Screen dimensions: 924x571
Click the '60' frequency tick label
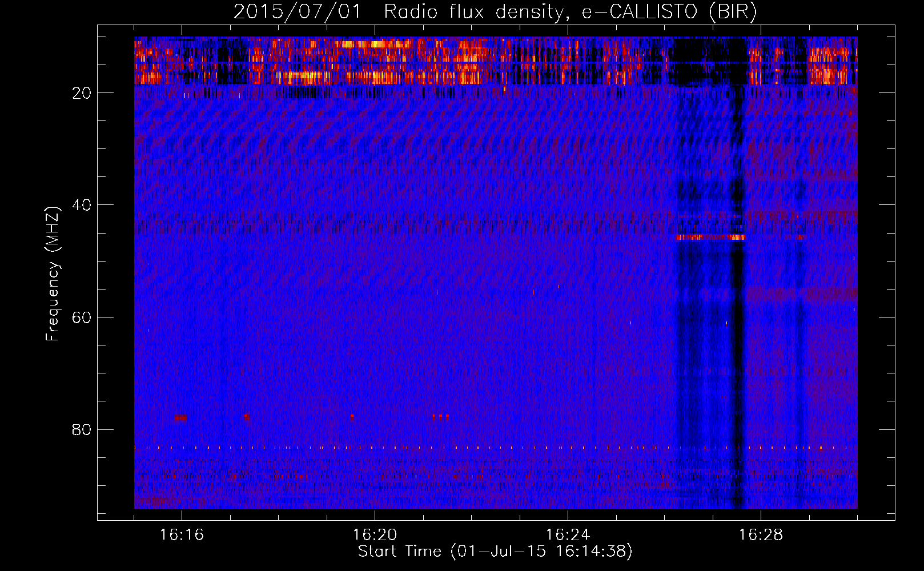[x=82, y=317]
